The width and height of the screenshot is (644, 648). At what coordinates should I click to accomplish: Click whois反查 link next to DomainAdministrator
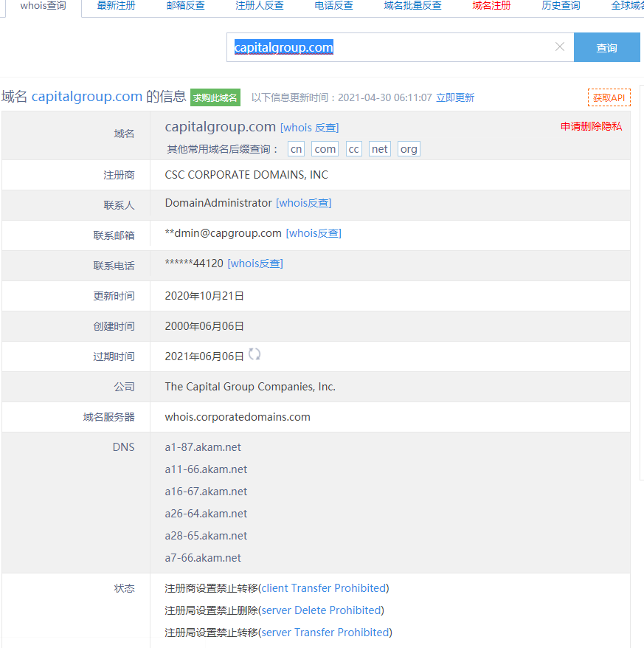click(x=303, y=203)
